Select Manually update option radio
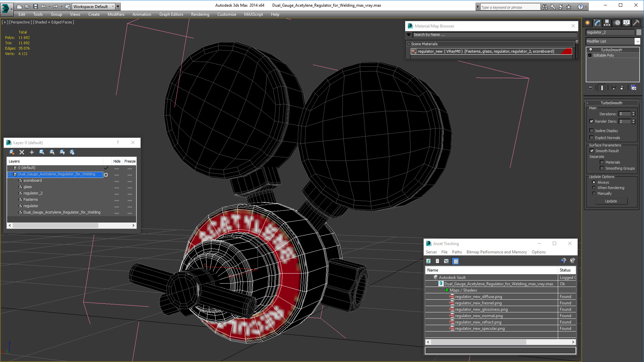 pyautogui.click(x=594, y=193)
